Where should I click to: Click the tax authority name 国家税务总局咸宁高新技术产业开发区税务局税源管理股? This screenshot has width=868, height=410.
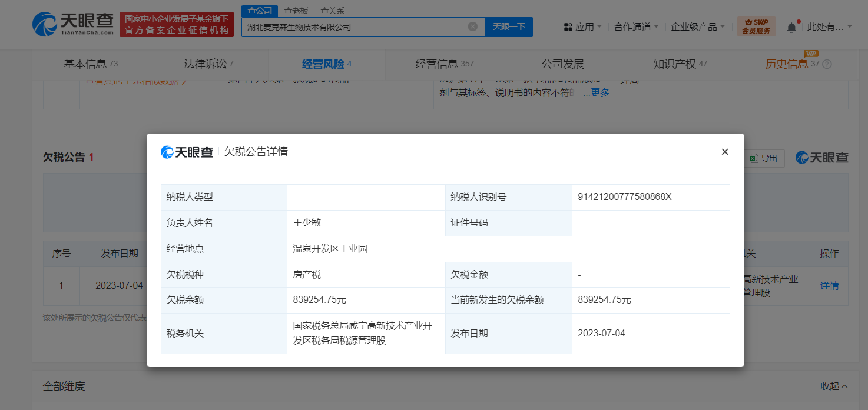[x=363, y=333]
